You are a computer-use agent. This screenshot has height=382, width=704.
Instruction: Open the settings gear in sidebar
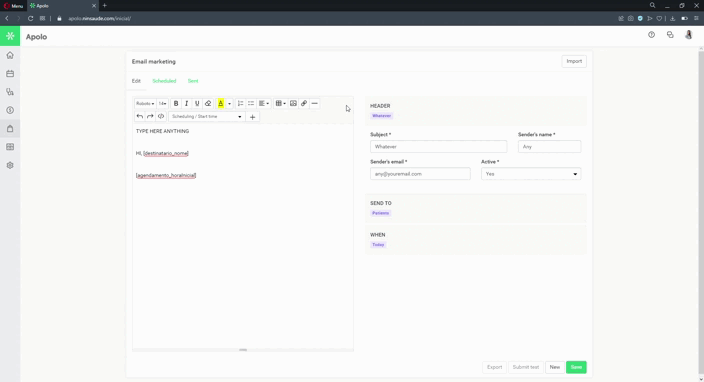10,165
